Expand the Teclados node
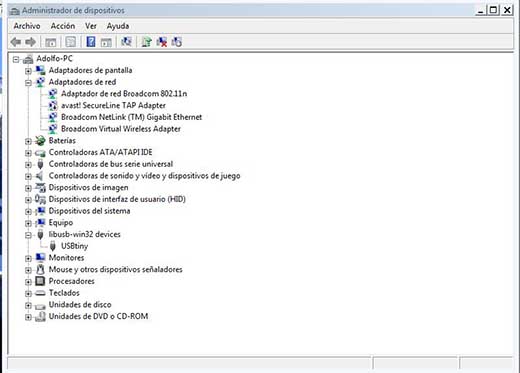This screenshot has height=373, width=520. (x=28, y=294)
